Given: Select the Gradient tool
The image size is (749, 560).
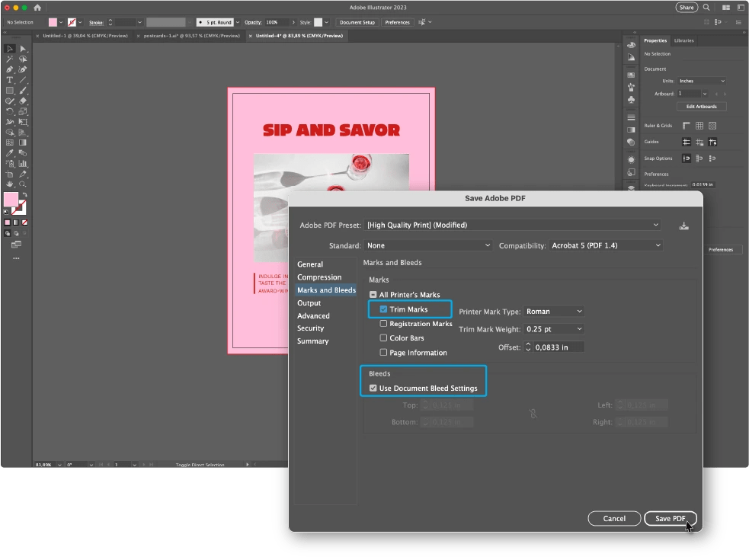Looking at the screenshot, I should (x=24, y=141).
